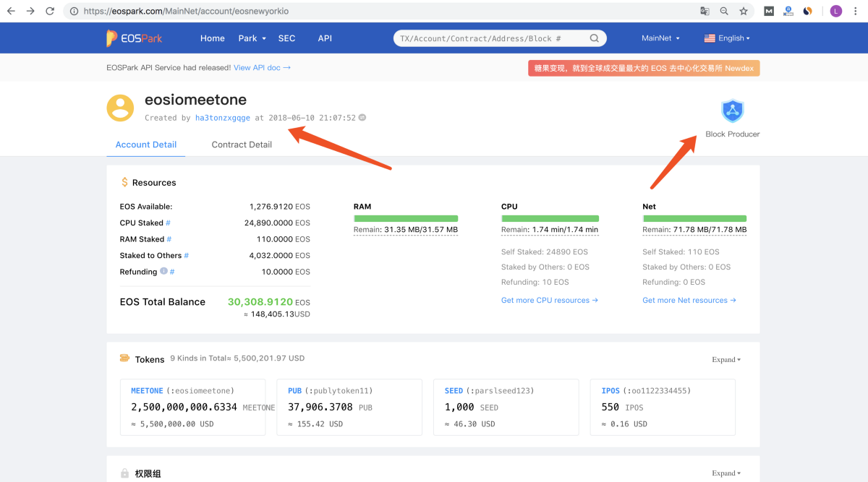Click the # link beside Refunding

click(172, 272)
